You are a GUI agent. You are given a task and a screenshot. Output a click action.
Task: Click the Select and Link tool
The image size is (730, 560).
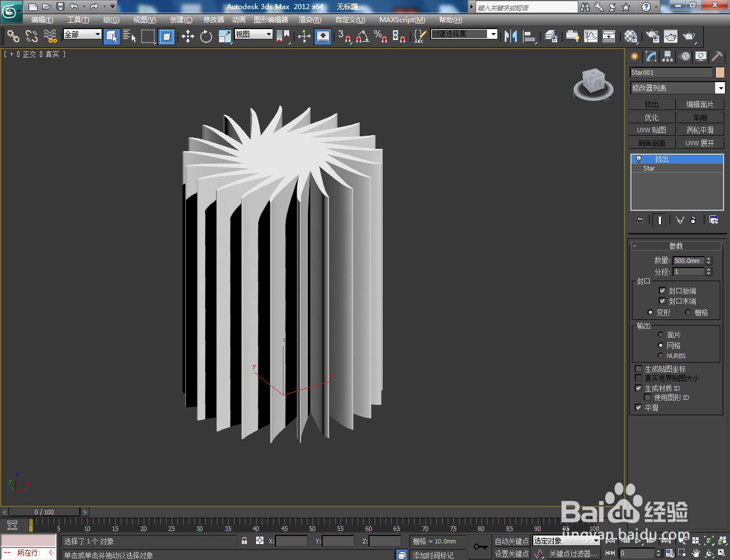[13, 36]
